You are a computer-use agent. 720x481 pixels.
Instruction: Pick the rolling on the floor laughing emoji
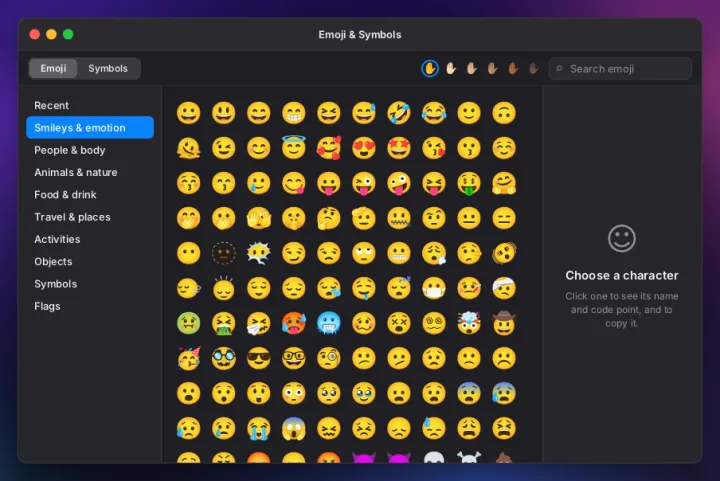(399, 113)
